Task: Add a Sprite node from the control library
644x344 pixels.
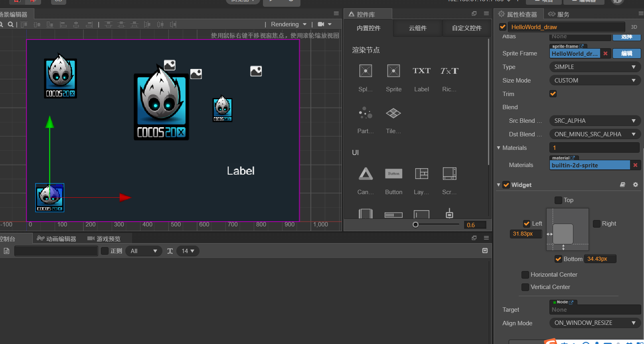Action: click(393, 71)
